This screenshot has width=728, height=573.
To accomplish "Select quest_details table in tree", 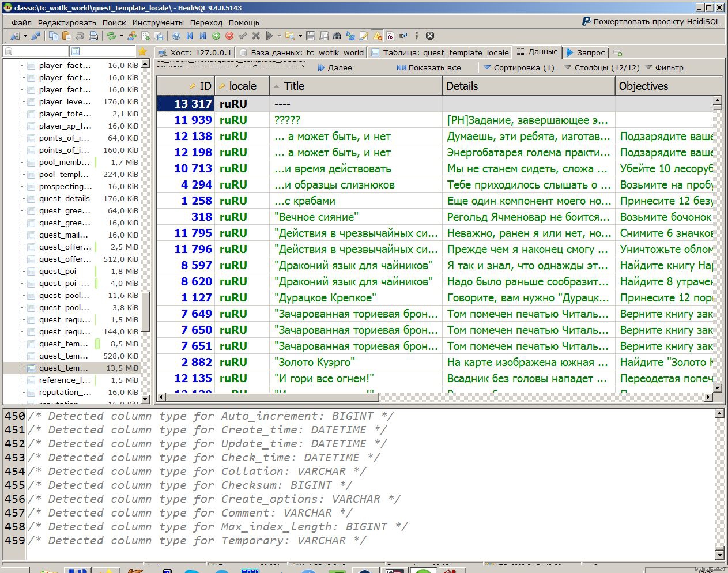I will 65,198.
